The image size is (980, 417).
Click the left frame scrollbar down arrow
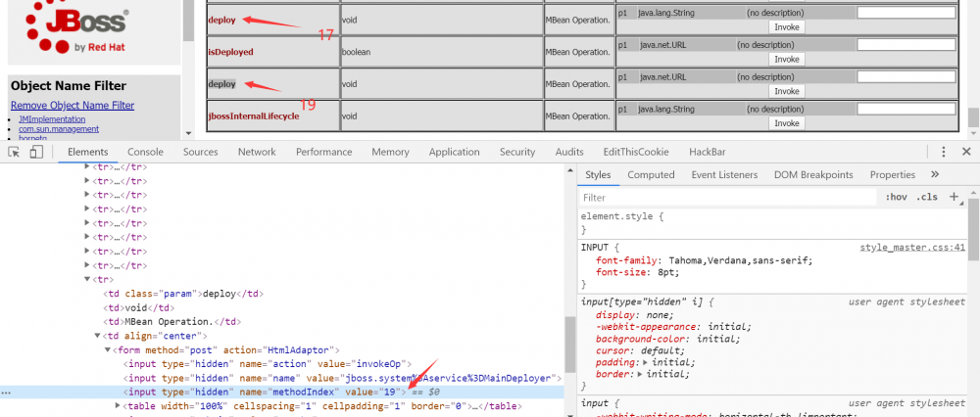click(189, 133)
